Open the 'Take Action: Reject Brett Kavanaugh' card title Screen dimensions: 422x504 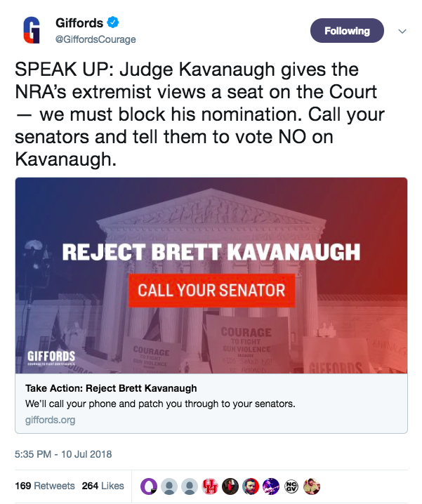click(x=111, y=388)
